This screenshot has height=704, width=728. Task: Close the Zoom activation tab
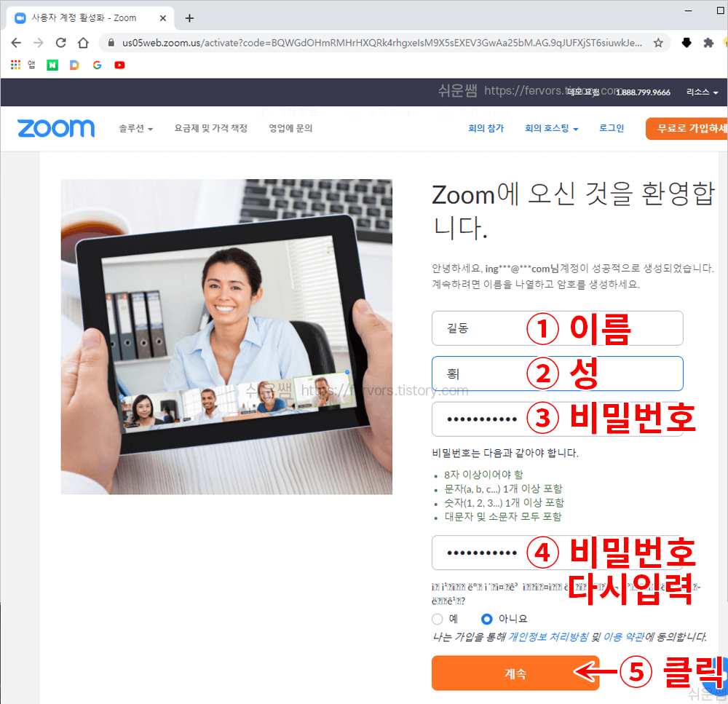[163, 18]
